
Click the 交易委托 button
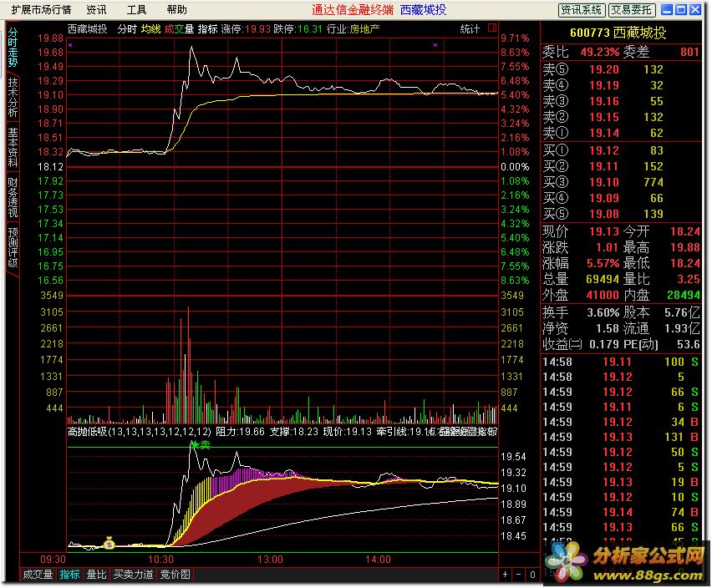point(631,10)
